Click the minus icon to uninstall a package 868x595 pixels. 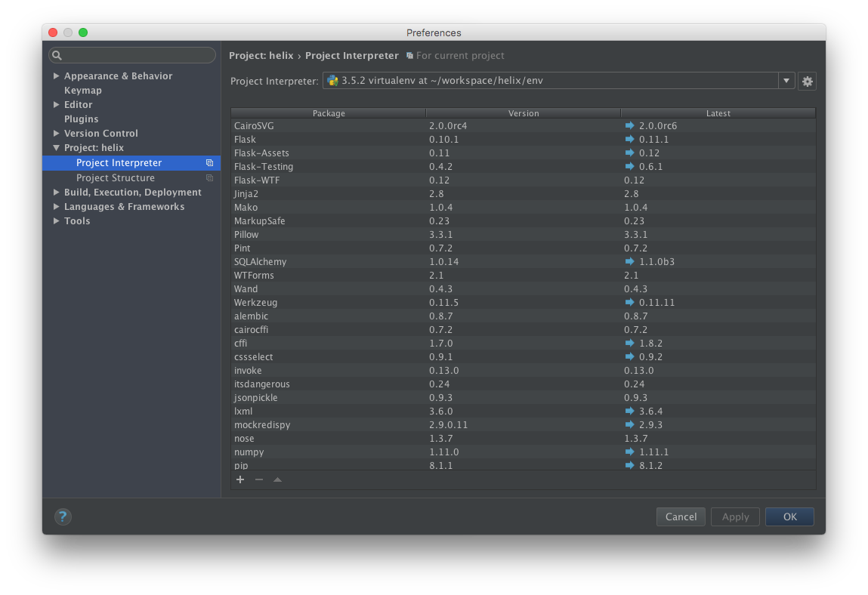click(x=259, y=479)
